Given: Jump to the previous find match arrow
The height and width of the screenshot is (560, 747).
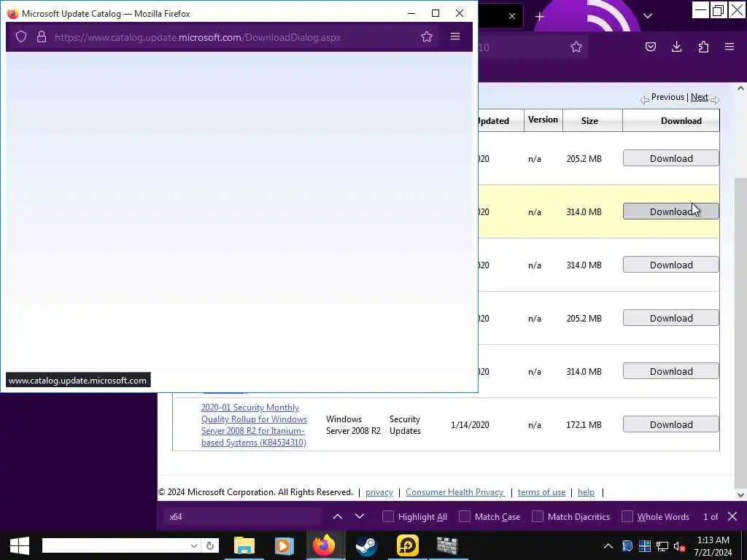Looking at the screenshot, I should 337,516.
